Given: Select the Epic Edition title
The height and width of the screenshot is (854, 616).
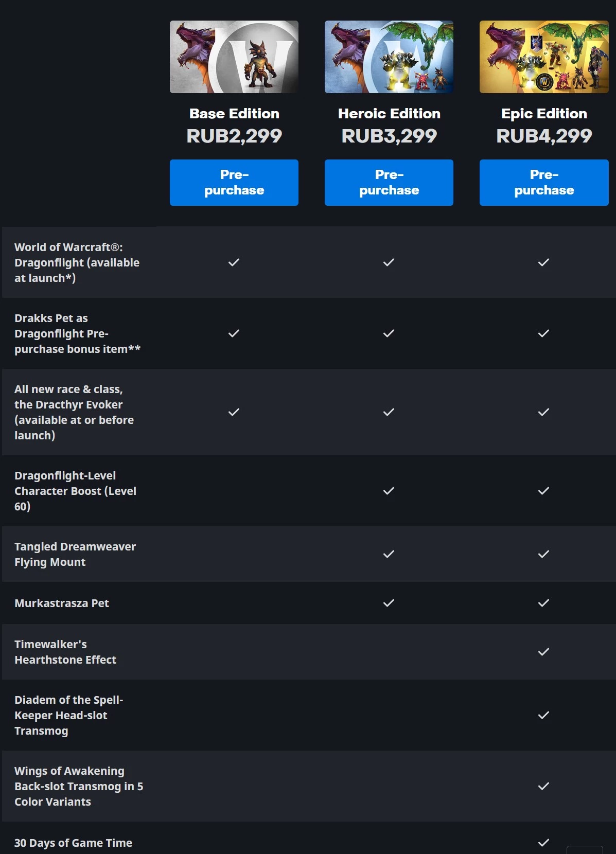Looking at the screenshot, I should coord(544,114).
